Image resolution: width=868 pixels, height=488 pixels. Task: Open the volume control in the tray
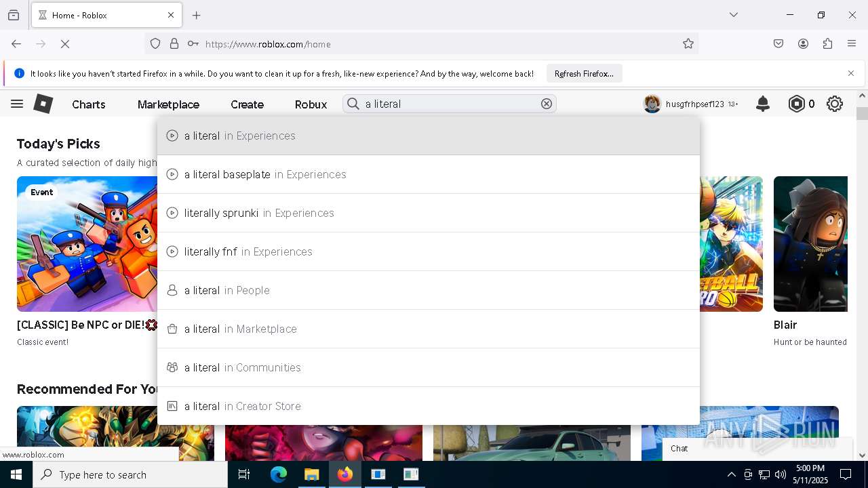click(781, 474)
